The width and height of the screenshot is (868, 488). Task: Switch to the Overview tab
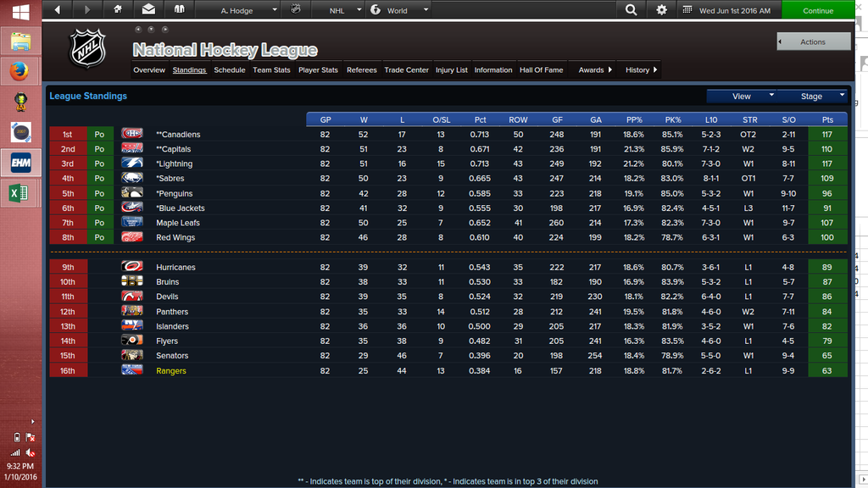[x=149, y=69]
